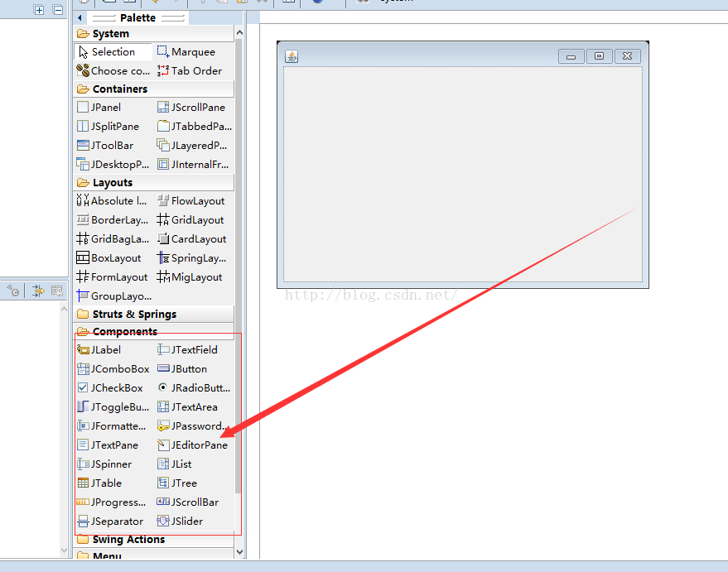The width and height of the screenshot is (728, 572).
Task: Click the Java icon in preview frame
Action: [292, 56]
